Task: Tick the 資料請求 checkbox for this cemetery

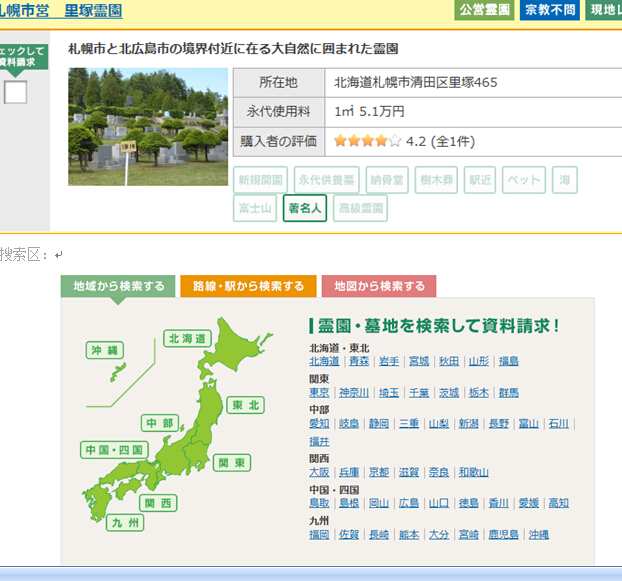Action: [16, 93]
